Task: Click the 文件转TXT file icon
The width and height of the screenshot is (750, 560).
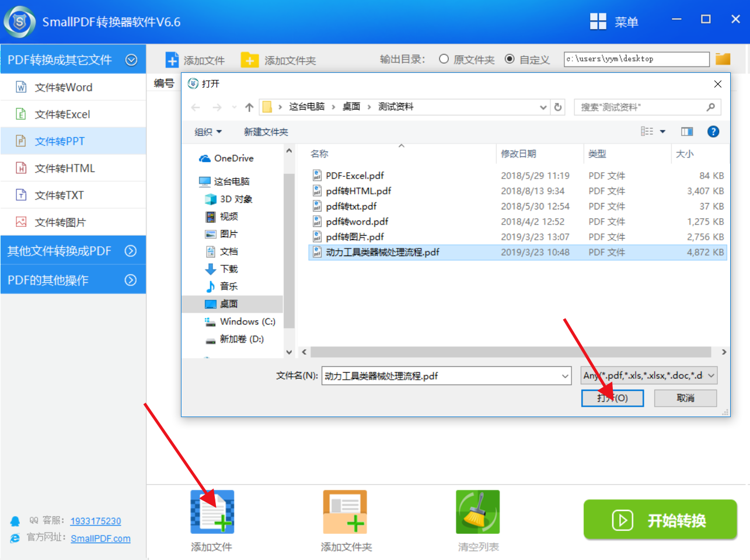Action: 21,195
